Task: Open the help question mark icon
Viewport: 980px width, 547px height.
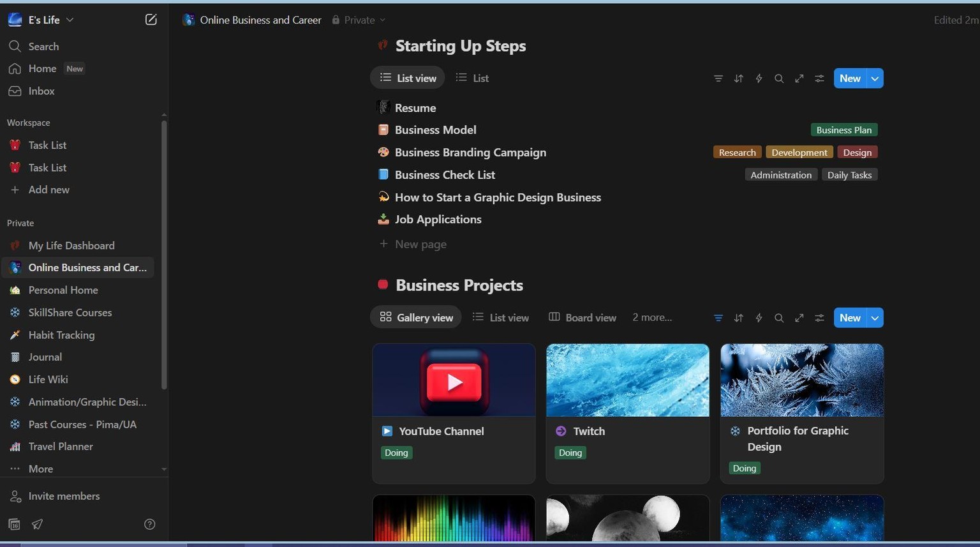Action: click(150, 525)
